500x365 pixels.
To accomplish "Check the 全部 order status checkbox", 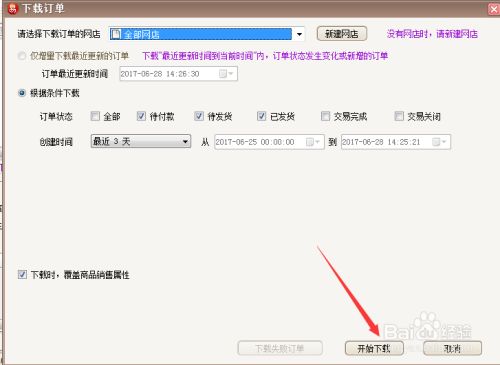I will tap(95, 116).
